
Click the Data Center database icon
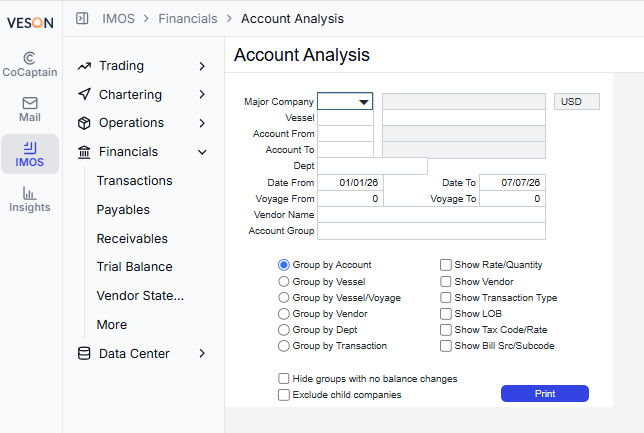click(84, 353)
